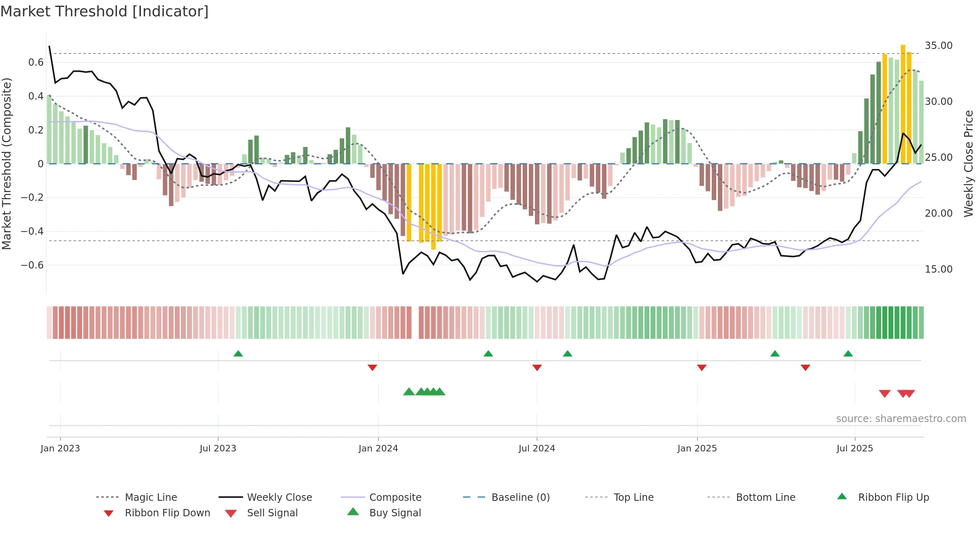Toggle the Top Line legend entry
The height and width of the screenshot is (551, 980).
coord(619,497)
